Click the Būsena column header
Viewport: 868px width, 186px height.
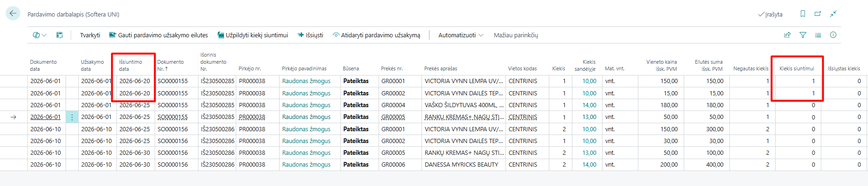point(351,68)
